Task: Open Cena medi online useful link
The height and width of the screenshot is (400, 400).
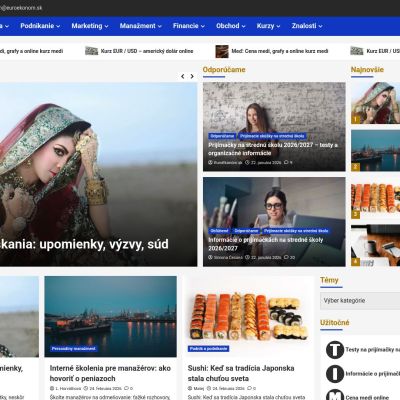Action: point(367,397)
